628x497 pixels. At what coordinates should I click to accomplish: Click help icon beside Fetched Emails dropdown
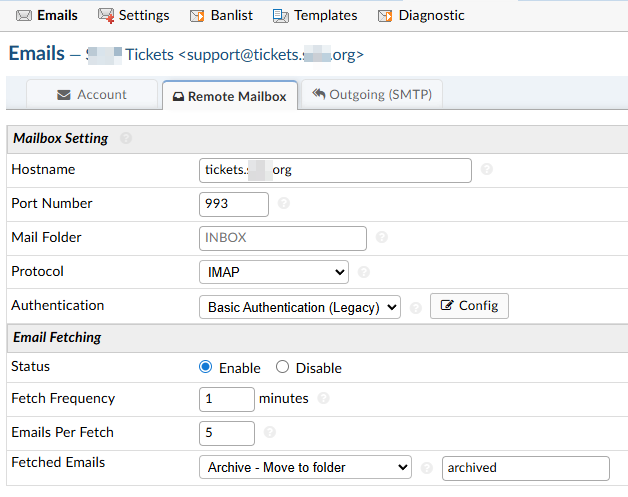coord(427,468)
